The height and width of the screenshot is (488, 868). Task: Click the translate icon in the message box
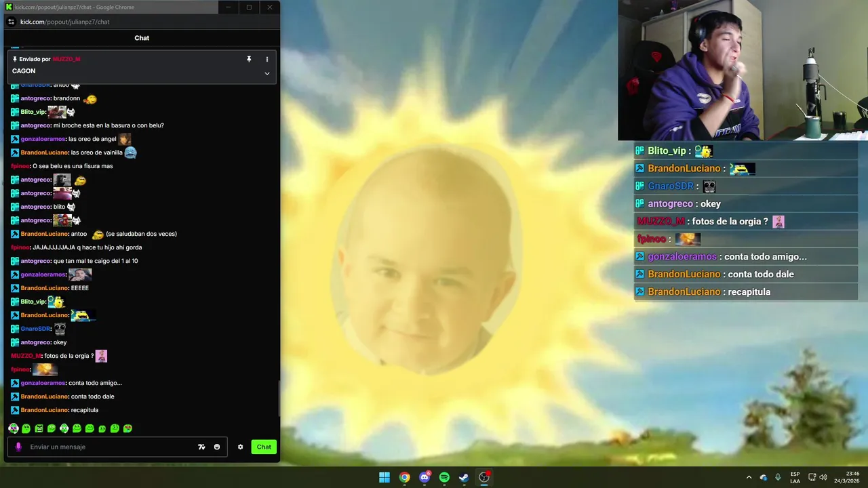tap(201, 447)
